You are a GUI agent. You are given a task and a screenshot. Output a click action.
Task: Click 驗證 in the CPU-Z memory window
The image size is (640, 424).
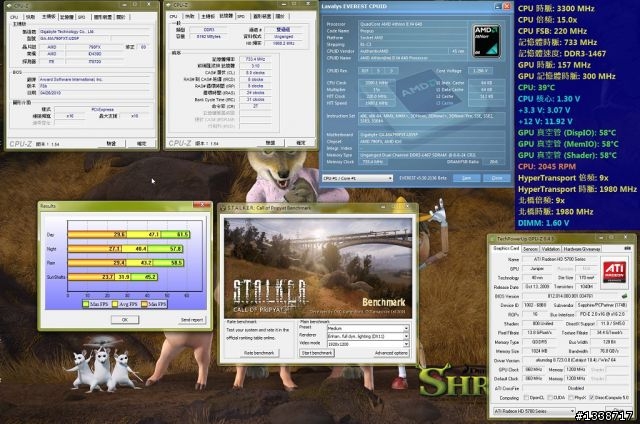pos(270,143)
